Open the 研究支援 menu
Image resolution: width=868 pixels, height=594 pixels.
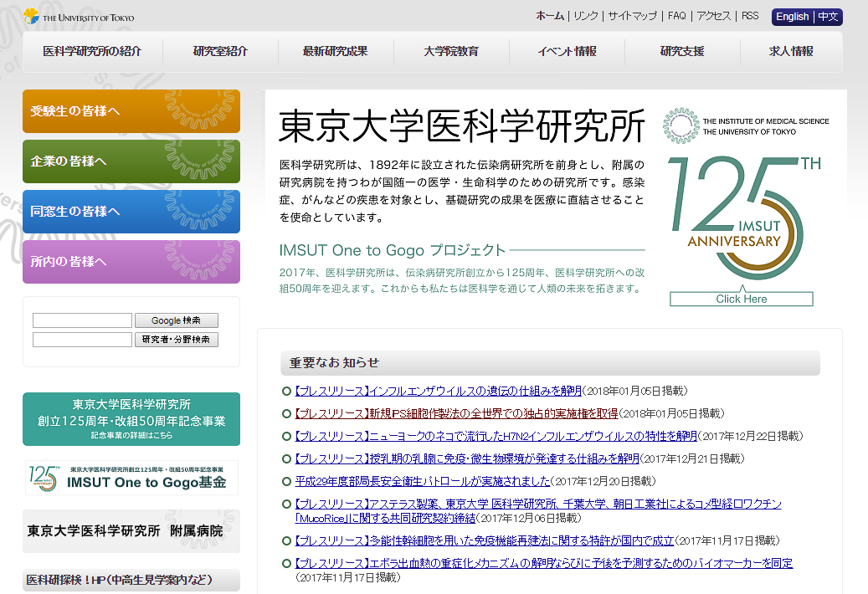(682, 51)
